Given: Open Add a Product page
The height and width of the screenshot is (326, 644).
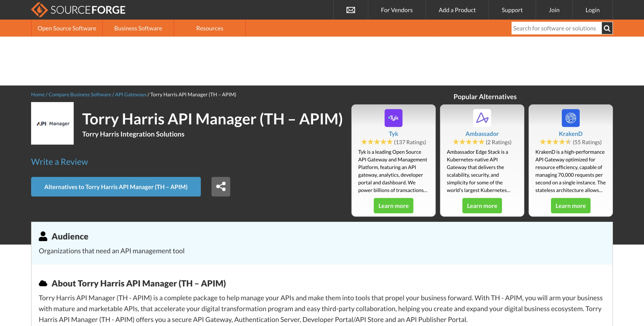Looking at the screenshot, I should point(457,10).
